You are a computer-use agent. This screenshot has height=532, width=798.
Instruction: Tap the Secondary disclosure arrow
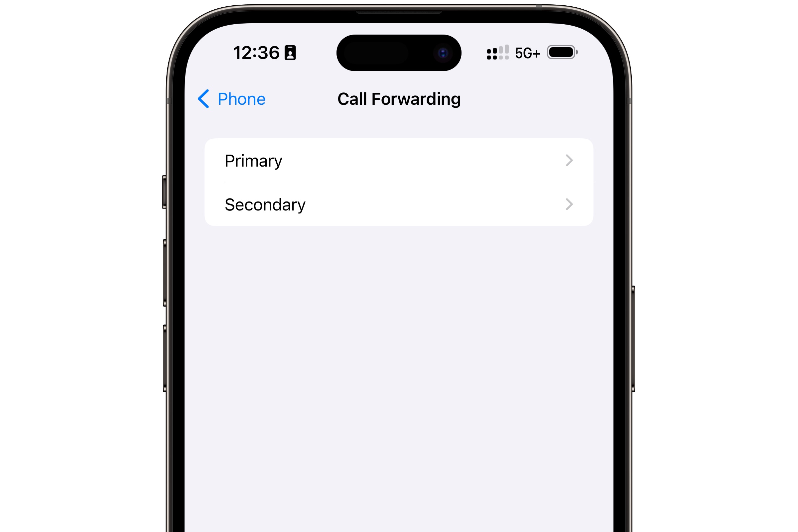pos(568,204)
